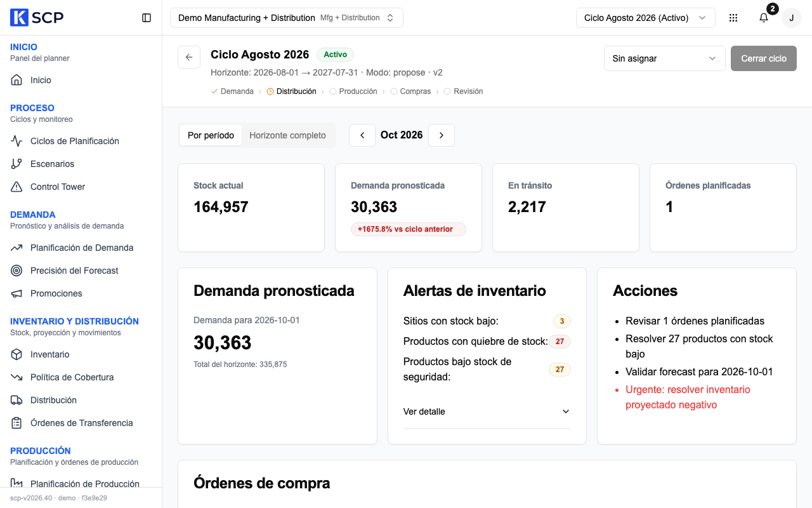The width and height of the screenshot is (812, 508).
Task: Open the Sin asignar dropdown
Action: [x=665, y=58]
